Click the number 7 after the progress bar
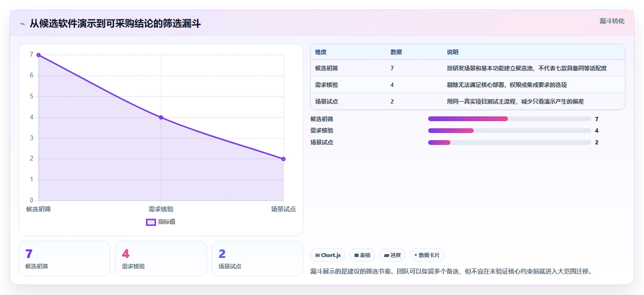Screen dimensions: 644x295 pos(596,119)
